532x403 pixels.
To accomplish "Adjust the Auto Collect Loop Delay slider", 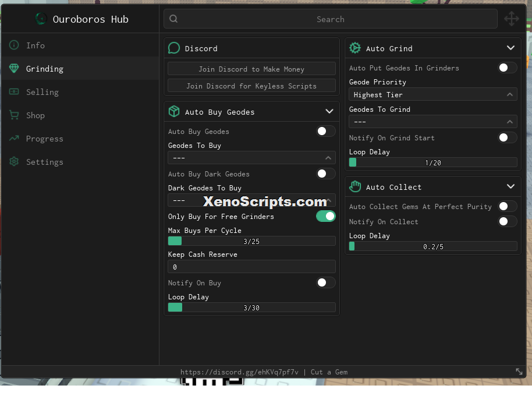I will point(433,246).
